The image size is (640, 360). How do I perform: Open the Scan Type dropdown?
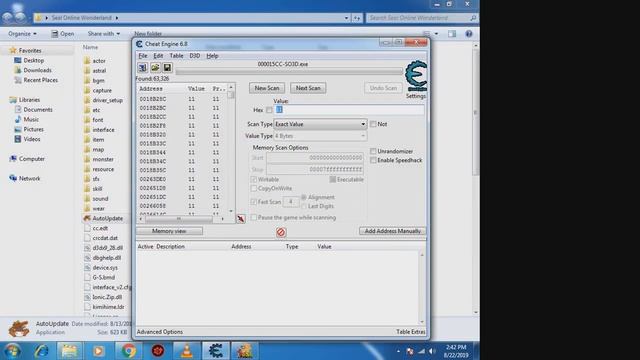point(320,124)
